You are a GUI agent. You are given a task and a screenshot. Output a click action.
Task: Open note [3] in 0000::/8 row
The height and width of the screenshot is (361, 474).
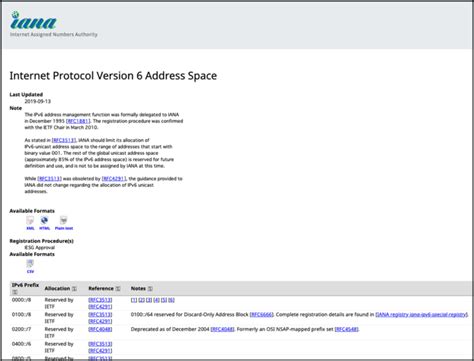coord(149,300)
